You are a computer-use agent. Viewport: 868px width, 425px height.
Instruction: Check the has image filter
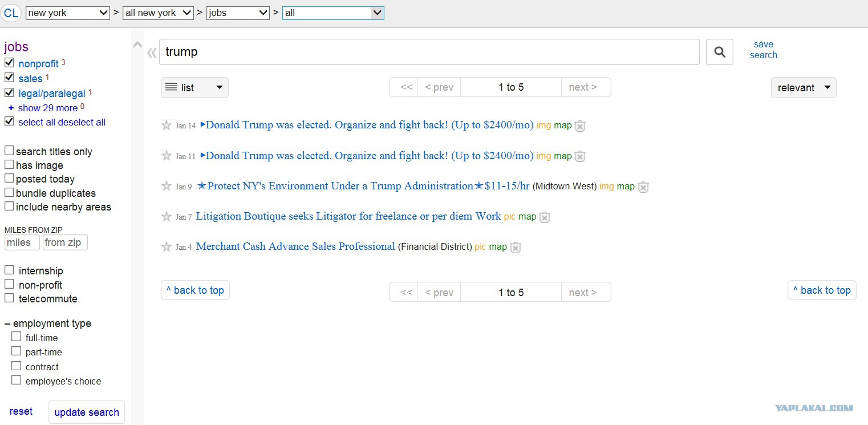pos(9,164)
